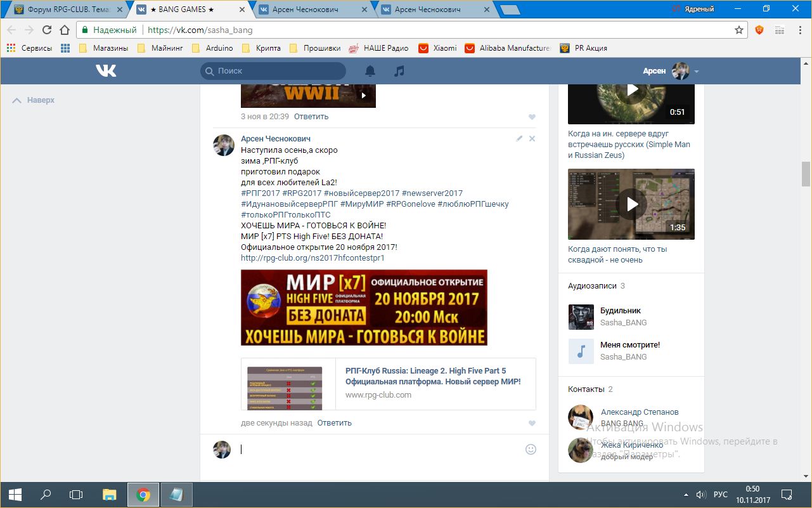Viewport: 812px width, 508px height.
Task: Play the 0:51 video
Action: (631, 90)
